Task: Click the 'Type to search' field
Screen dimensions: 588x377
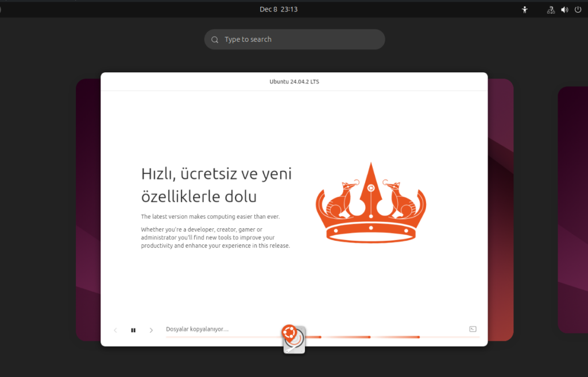Action: pos(299,40)
